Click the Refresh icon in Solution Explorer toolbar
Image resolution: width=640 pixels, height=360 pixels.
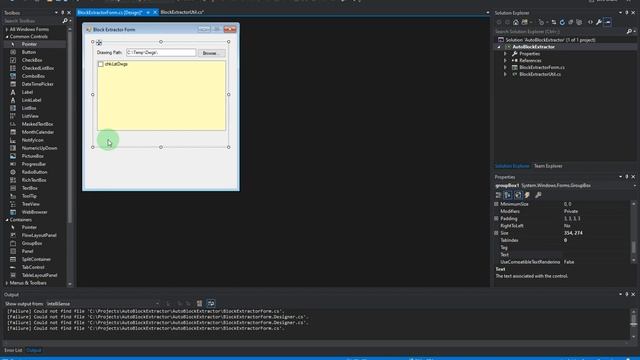pos(562,22)
